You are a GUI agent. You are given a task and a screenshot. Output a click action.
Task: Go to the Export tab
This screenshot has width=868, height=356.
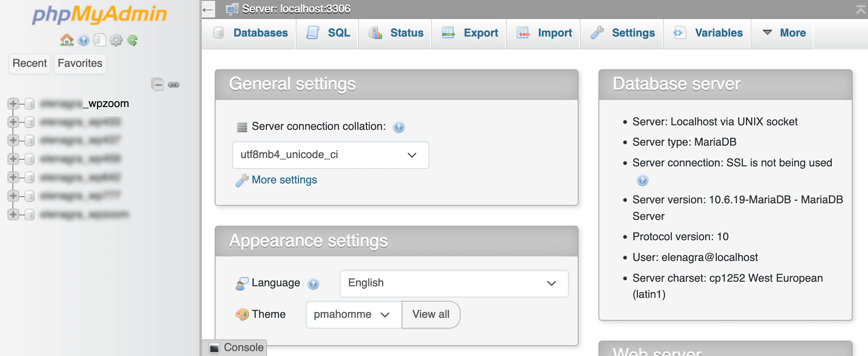(470, 33)
